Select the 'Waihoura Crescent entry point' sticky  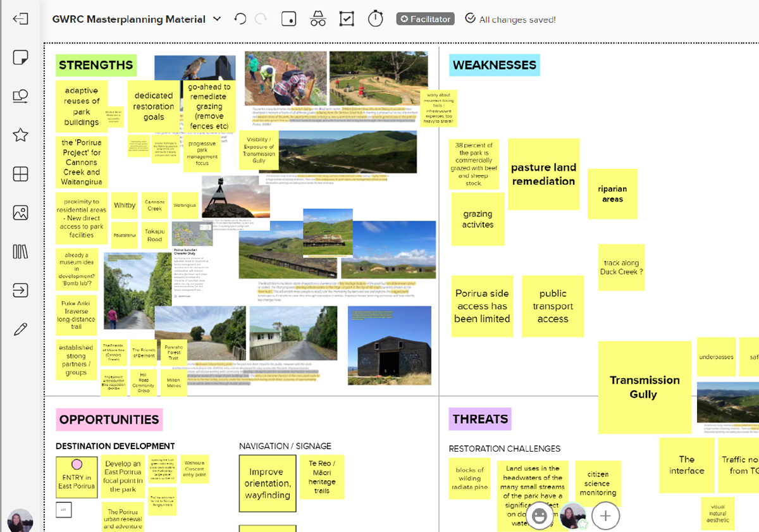tap(194, 469)
